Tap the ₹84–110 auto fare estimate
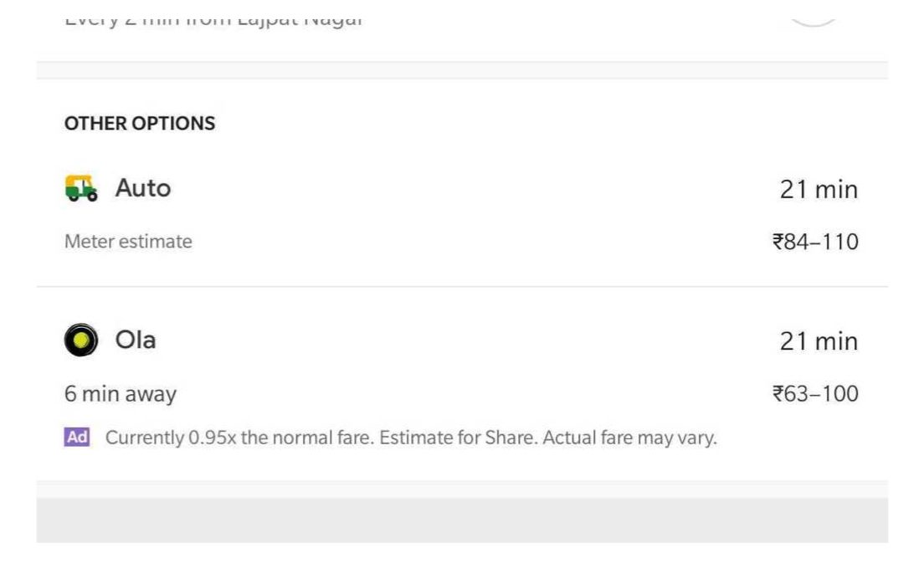This screenshot has height=563, width=924. pos(814,243)
